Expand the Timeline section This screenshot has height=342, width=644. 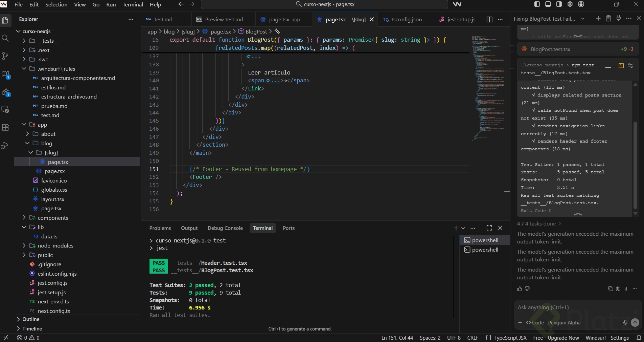(x=77, y=328)
